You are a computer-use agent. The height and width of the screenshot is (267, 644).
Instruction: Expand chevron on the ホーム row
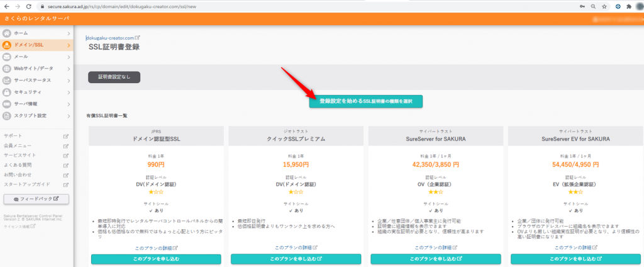point(69,33)
